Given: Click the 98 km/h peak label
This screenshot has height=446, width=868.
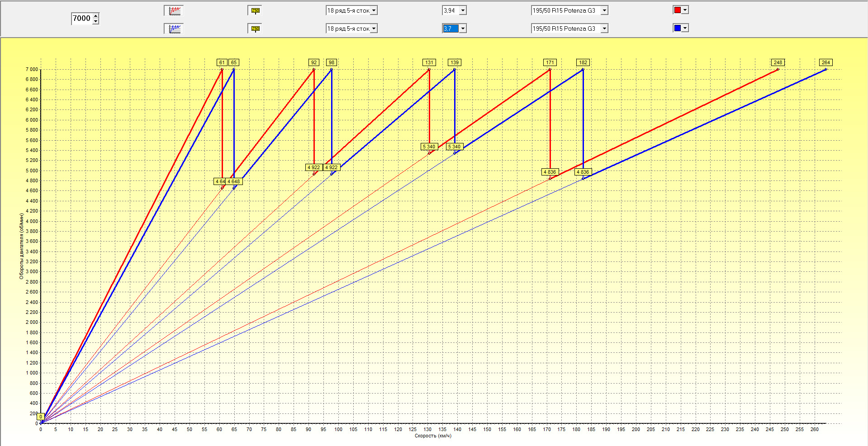Looking at the screenshot, I should [x=332, y=62].
